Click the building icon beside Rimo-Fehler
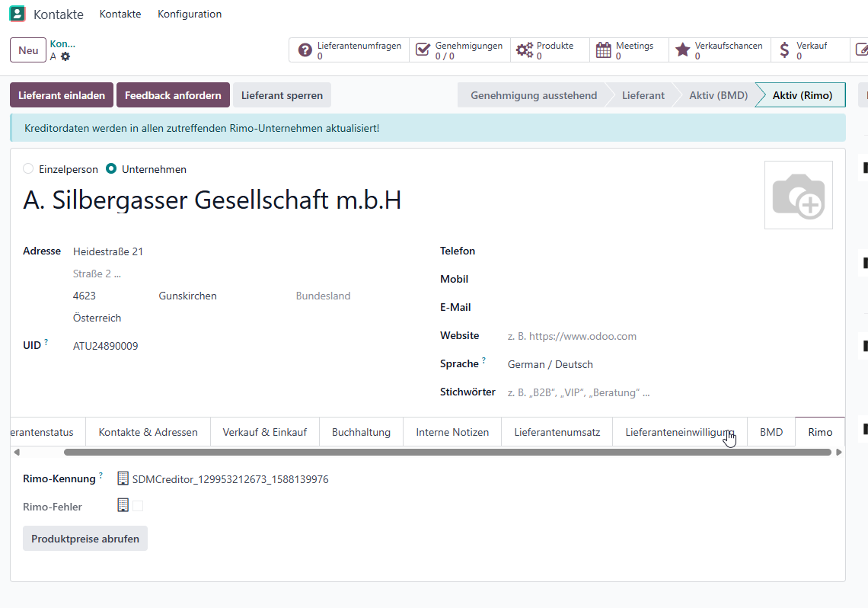 coord(123,505)
